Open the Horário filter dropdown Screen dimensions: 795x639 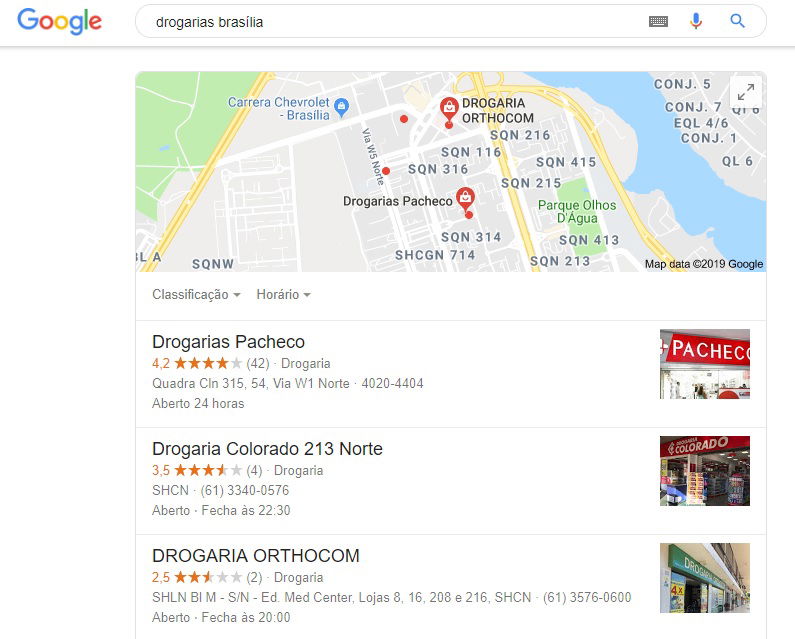click(x=283, y=295)
